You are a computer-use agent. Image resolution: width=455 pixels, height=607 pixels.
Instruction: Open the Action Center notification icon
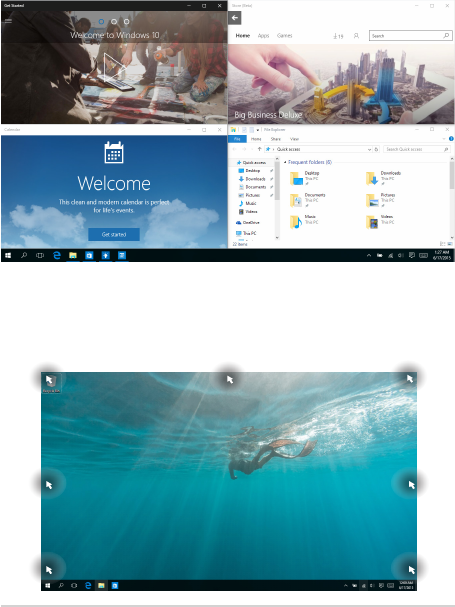pos(412,255)
